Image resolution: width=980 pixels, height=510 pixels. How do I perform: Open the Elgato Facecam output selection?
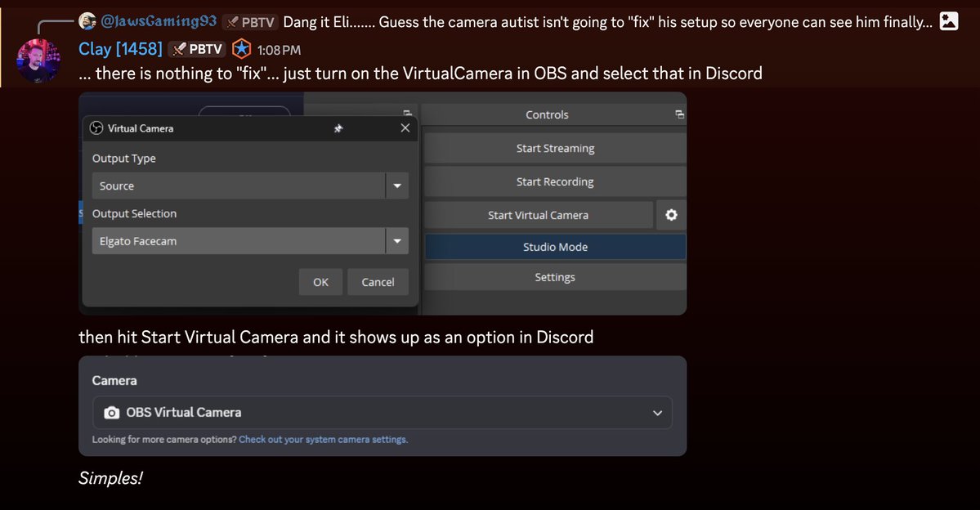tap(250, 240)
